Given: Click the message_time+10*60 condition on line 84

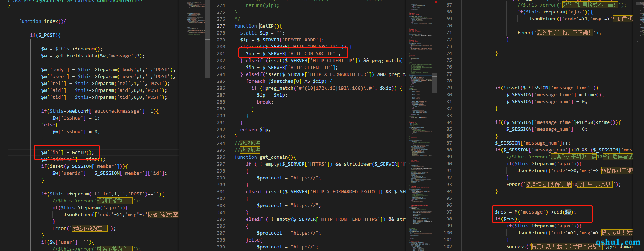Looking at the screenshot, I should (558, 122).
